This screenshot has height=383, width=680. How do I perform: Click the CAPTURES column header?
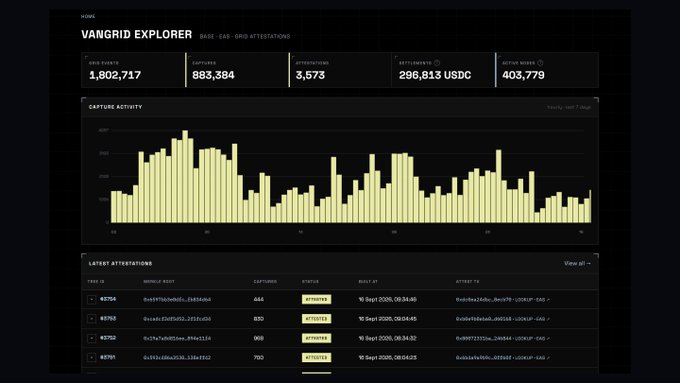click(265, 282)
